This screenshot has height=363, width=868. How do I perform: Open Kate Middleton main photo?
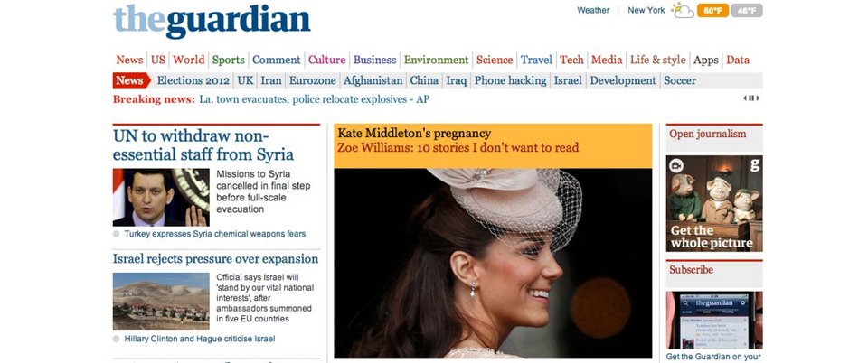[x=493, y=264]
